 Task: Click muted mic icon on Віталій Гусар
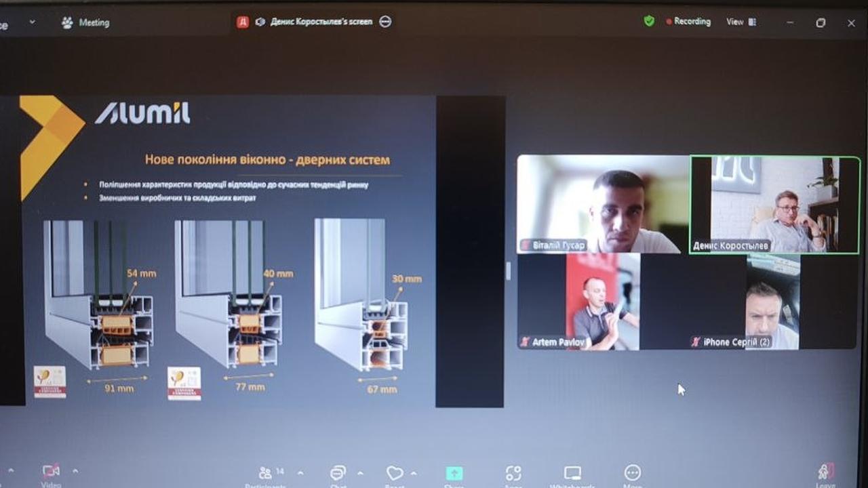click(526, 245)
